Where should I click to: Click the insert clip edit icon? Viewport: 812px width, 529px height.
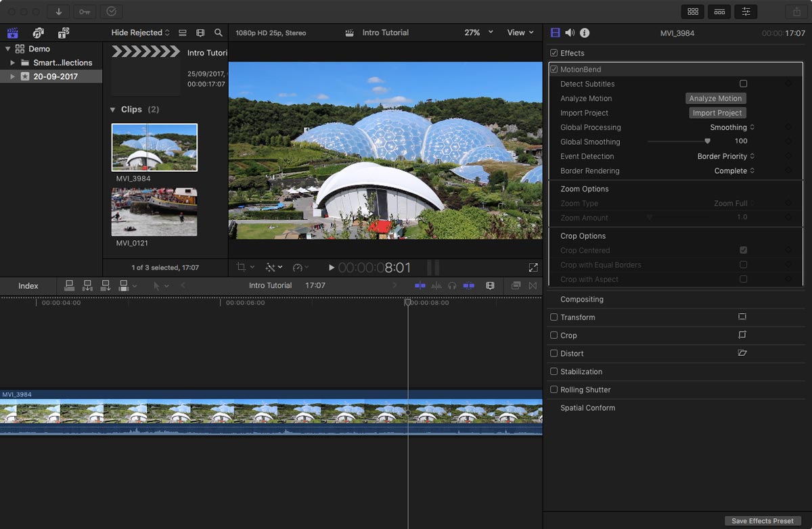tap(87, 285)
